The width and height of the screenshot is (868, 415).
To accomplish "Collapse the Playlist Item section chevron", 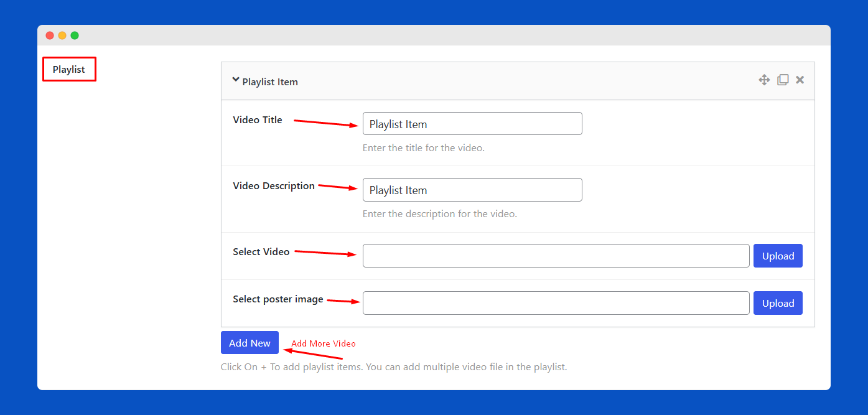I will click(236, 79).
